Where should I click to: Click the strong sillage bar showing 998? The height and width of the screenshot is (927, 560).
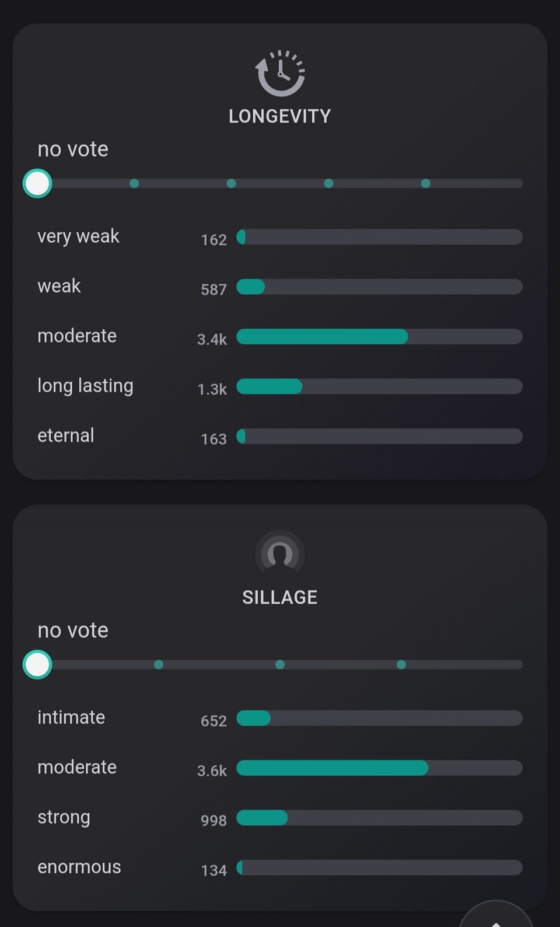[x=379, y=817]
